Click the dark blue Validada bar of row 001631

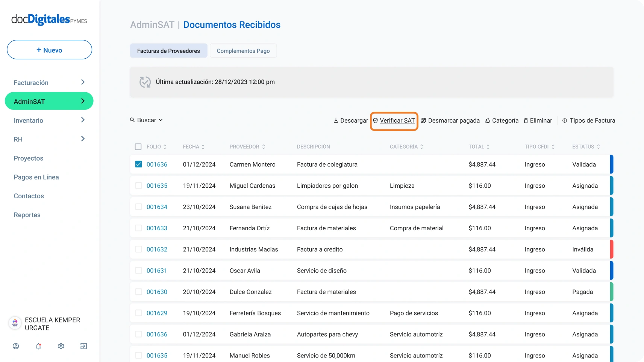pyautogui.click(x=612, y=271)
